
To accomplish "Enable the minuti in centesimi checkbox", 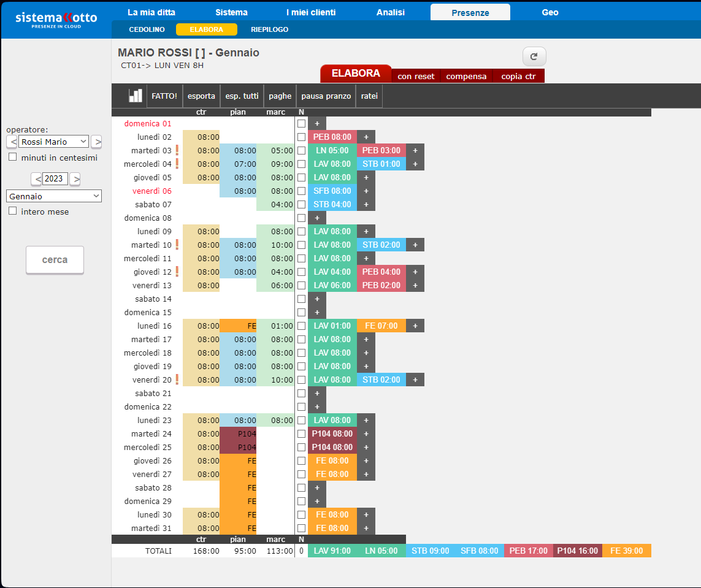I will (x=12, y=157).
